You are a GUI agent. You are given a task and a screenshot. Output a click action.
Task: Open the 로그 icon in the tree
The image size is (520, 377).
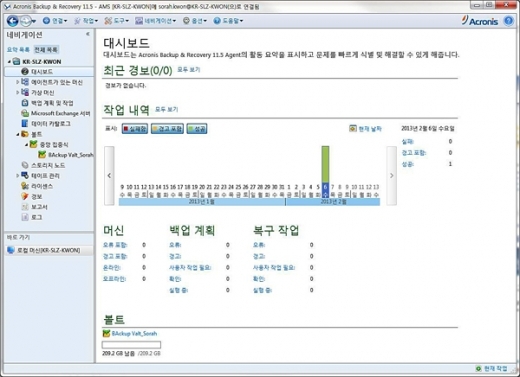(x=25, y=217)
